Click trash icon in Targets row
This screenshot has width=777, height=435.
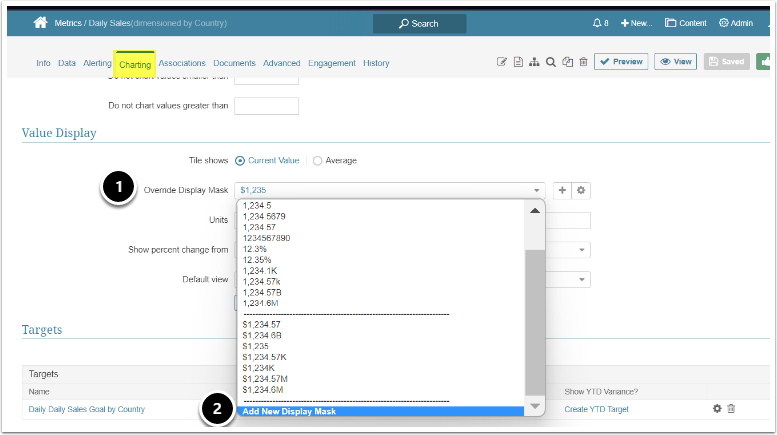731,409
